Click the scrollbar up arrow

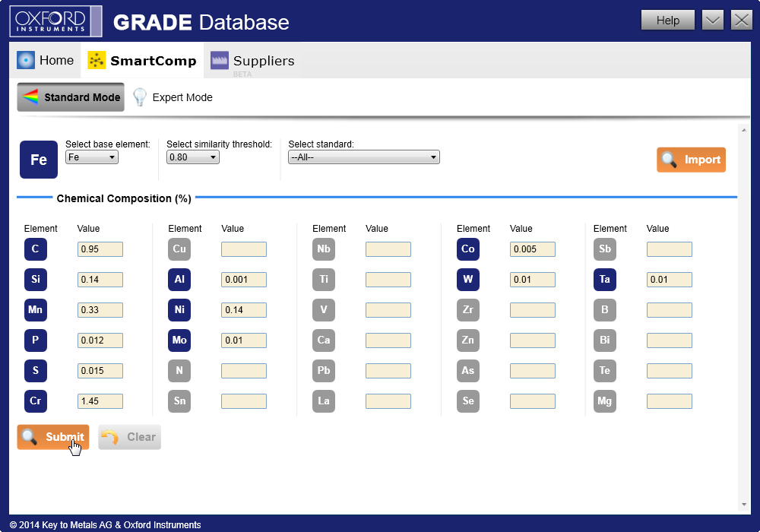tap(744, 130)
